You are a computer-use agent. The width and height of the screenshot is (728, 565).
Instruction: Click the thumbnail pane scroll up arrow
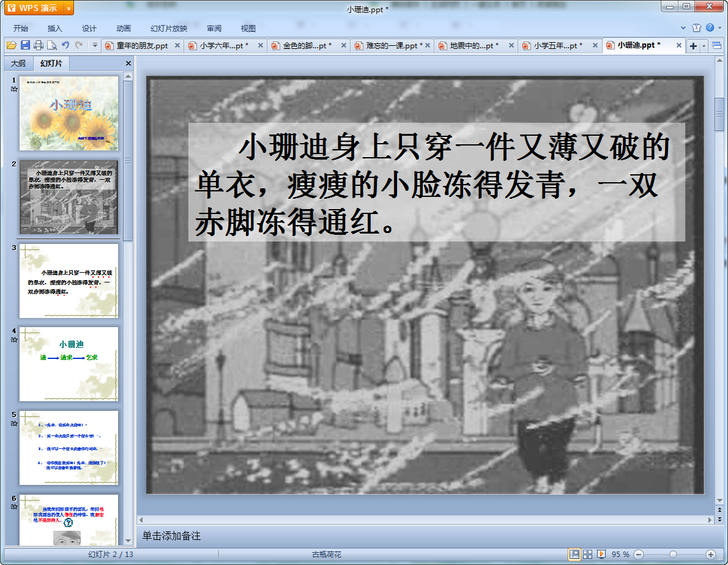[x=128, y=76]
